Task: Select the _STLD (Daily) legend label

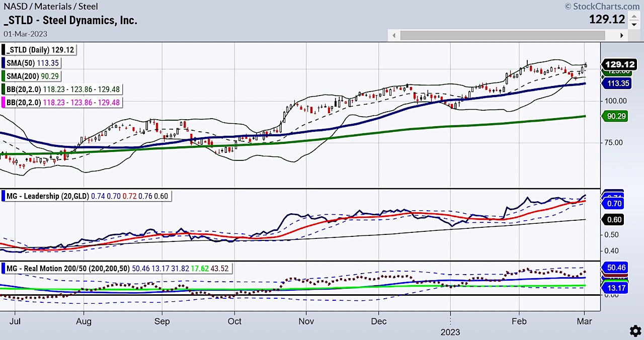Action: pos(39,50)
